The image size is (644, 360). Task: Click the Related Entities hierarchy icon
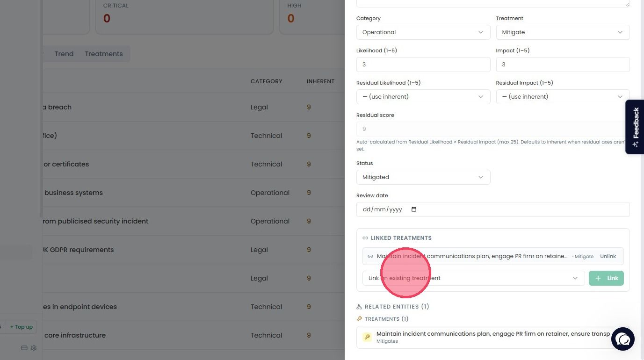pyautogui.click(x=359, y=307)
